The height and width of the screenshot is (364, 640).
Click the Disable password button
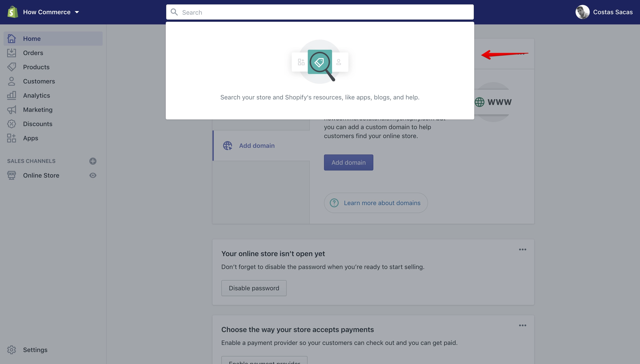coord(254,288)
